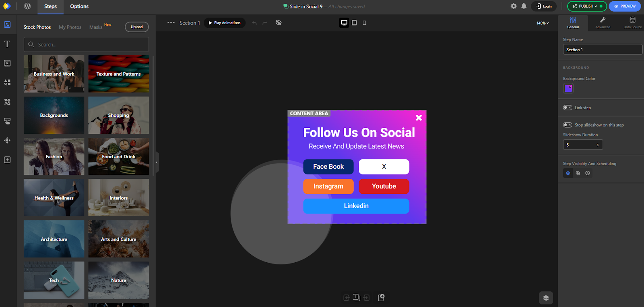Click the stock photo Search field
The height and width of the screenshot is (307, 644).
click(86, 44)
